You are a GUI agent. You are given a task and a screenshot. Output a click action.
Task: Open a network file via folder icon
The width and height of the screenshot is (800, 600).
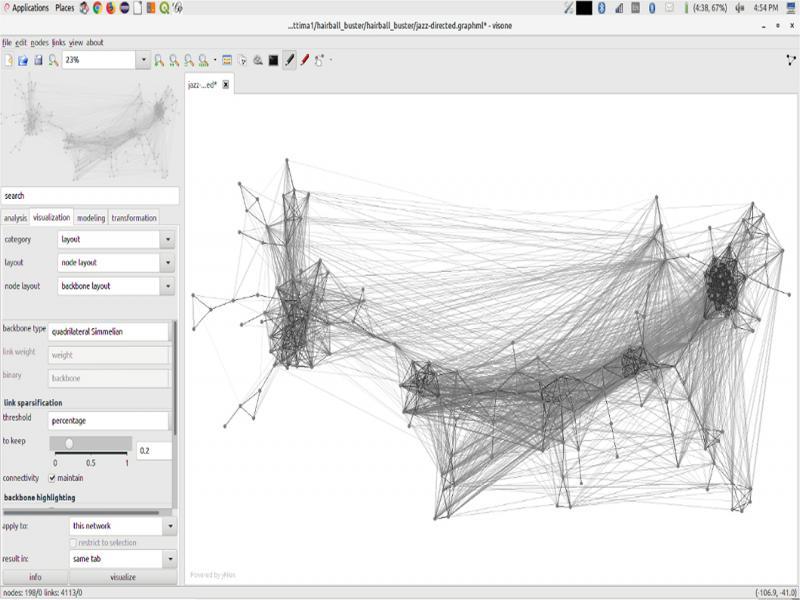click(x=25, y=60)
